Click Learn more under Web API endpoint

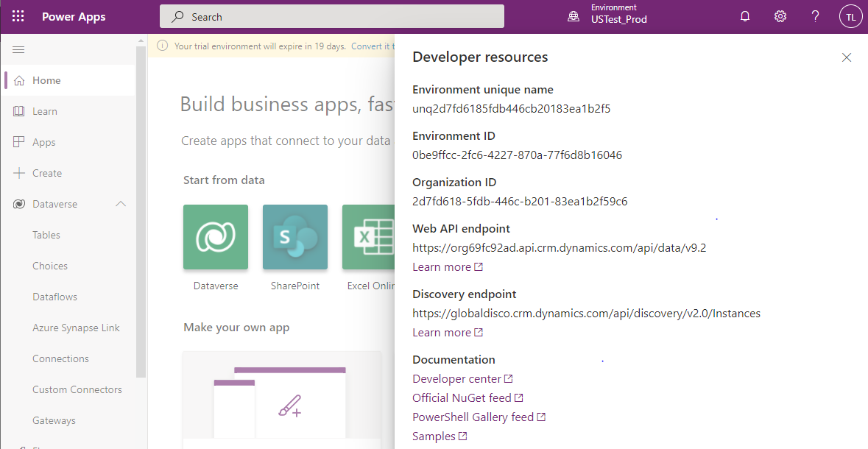(x=448, y=267)
